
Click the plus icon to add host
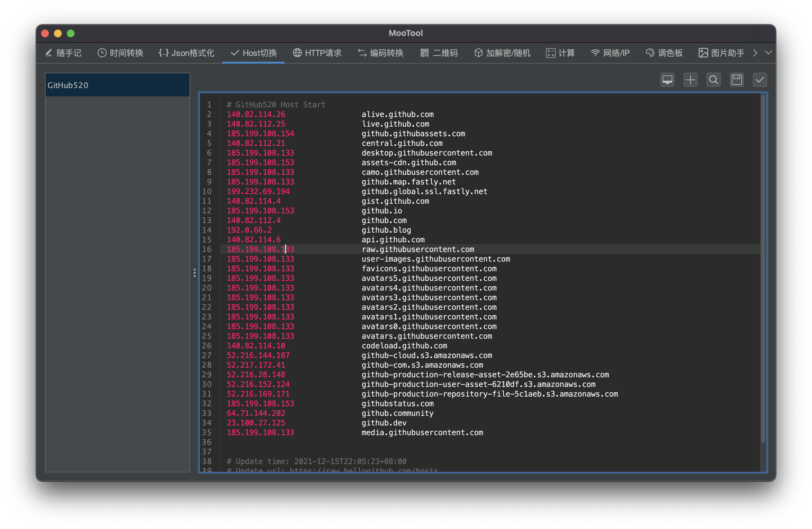click(690, 80)
